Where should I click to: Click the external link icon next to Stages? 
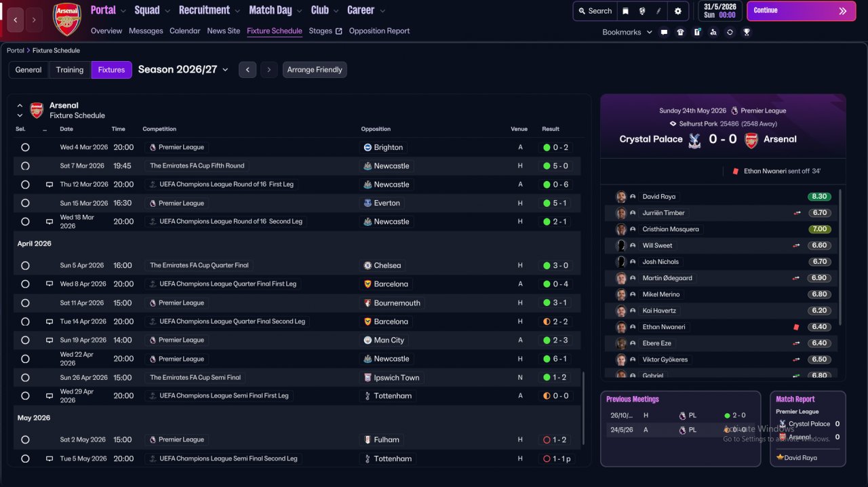point(339,31)
